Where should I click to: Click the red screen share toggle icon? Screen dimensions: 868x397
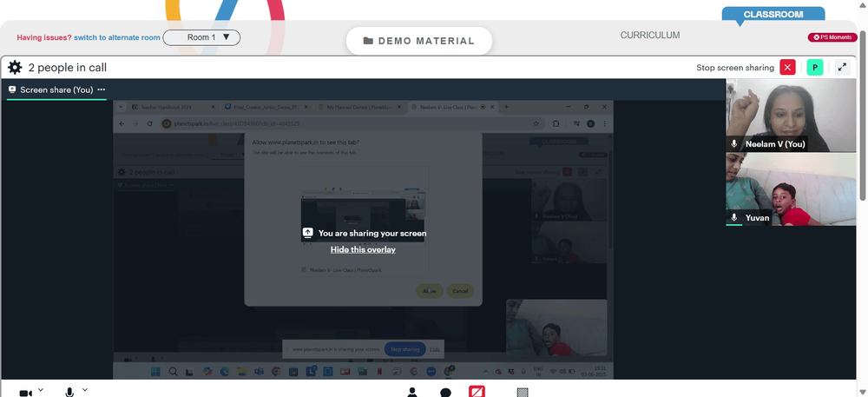(x=477, y=392)
